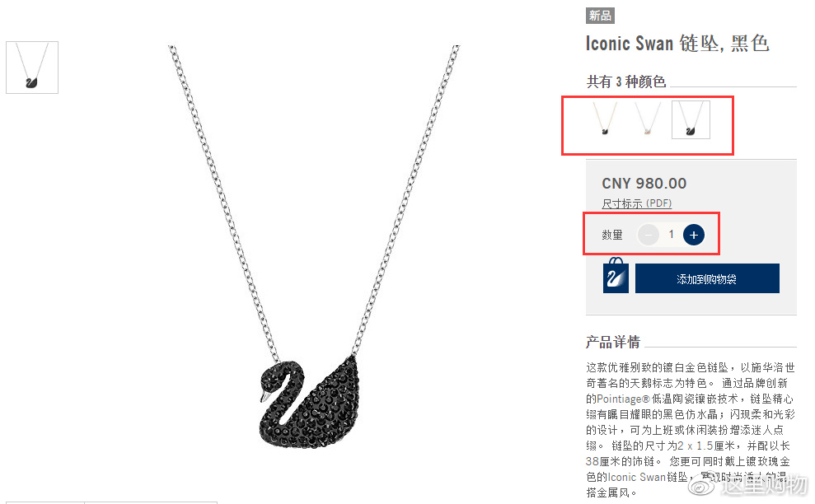The height and width of the screenshot is (504, 815).
Task: Open the 尺寸标示 (PDF) size guide link
Action: tap(637, 203)
